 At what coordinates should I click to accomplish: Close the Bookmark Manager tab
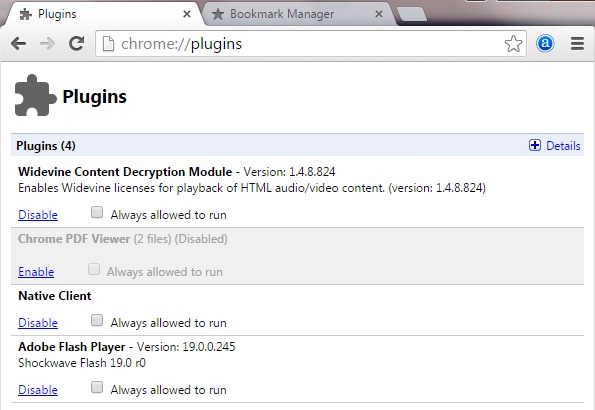[x=378, y=14]
